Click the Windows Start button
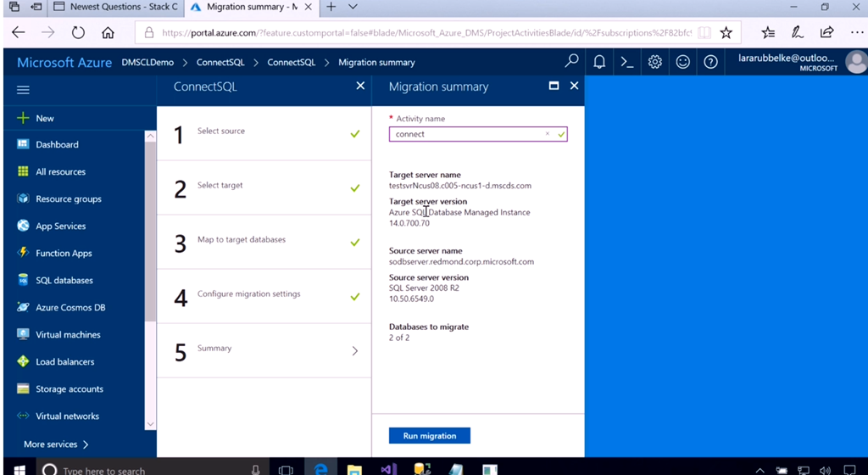Image resolution: width=868 pixels, height=475 pixels. coord(18,469)
